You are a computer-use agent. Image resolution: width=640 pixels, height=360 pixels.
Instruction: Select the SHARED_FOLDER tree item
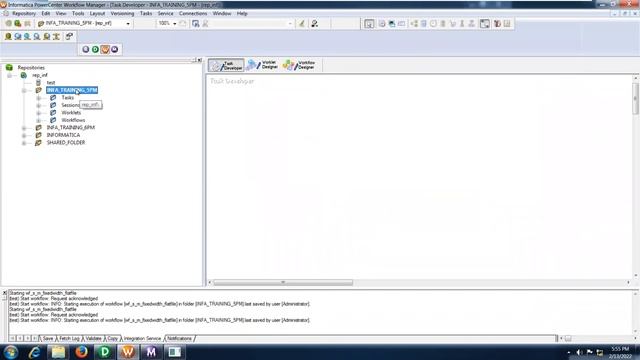(x=66, y=142)
